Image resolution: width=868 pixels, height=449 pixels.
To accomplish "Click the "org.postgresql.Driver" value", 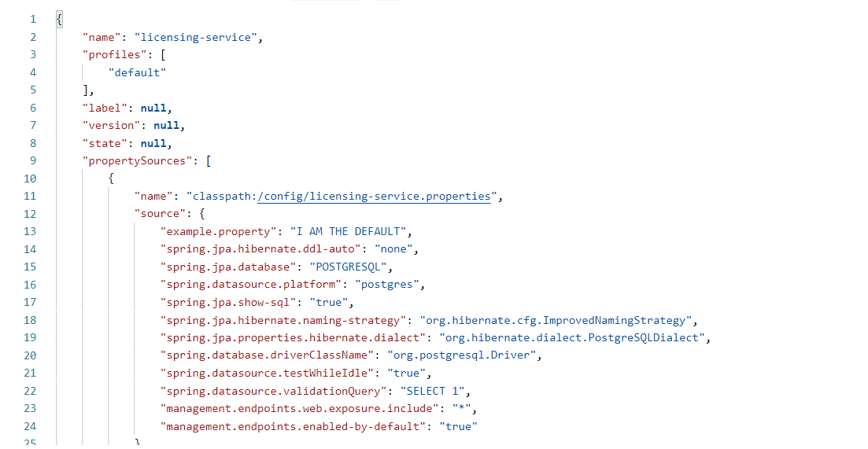I will pos(462,355).
